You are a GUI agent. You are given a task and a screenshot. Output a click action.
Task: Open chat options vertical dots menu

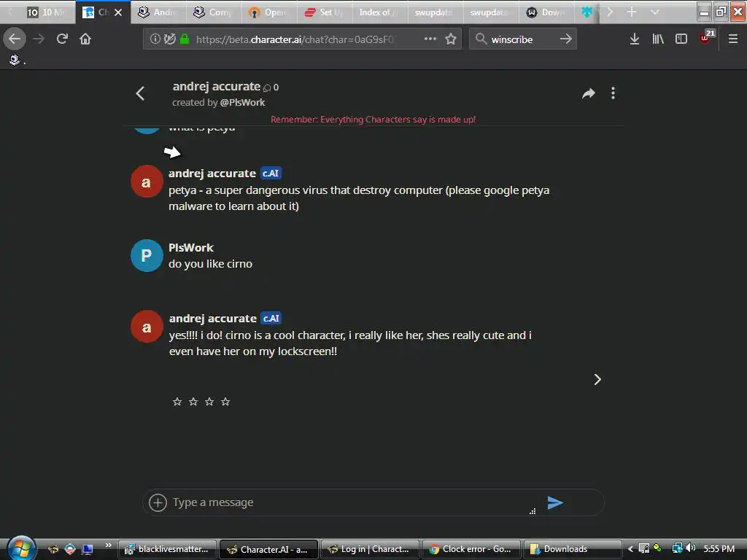(613, 93)
